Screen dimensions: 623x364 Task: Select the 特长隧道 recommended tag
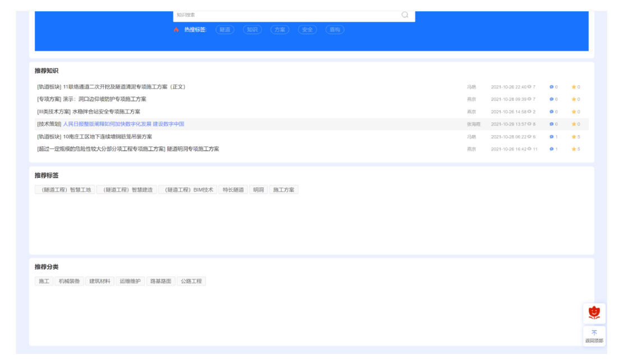point(233,190)
